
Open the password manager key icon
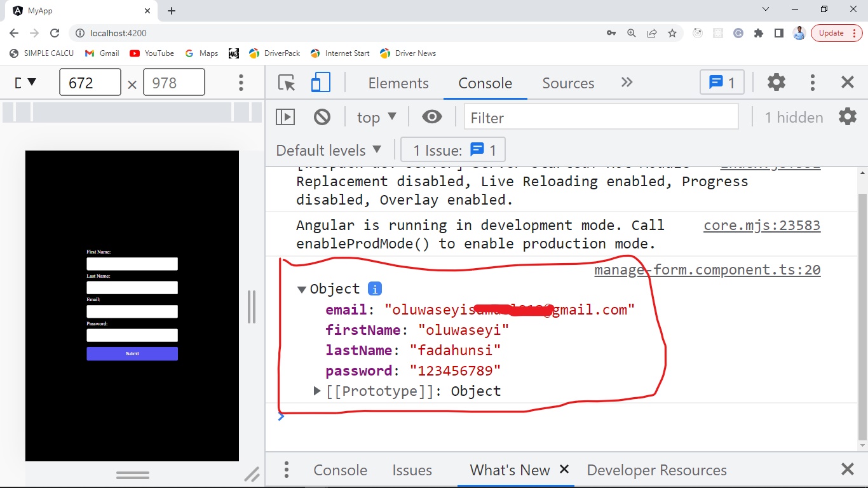click(x=611, y=33)
